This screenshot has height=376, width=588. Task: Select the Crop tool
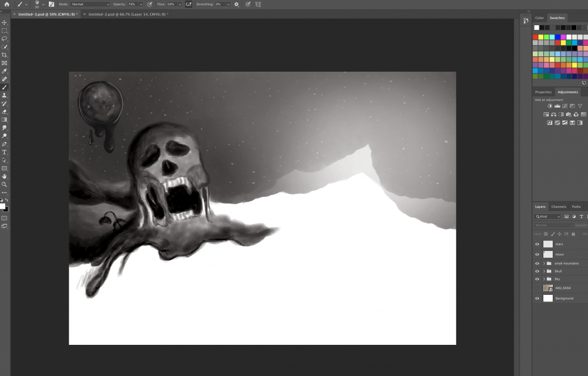pos(5,55)
